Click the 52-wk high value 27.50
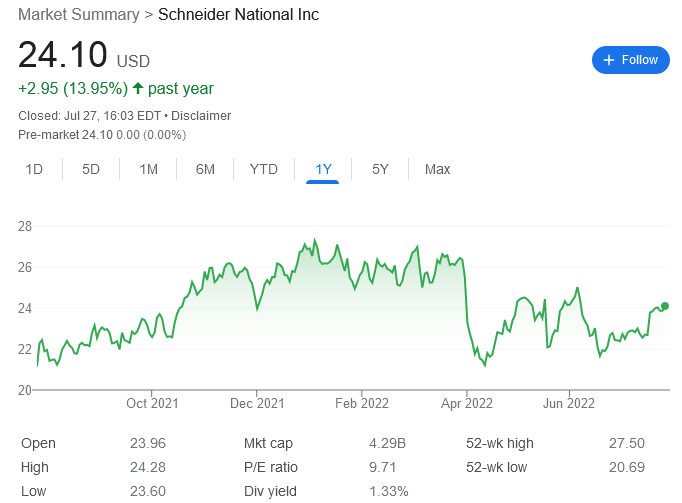This screenshot has width=682, height=503. (x=627, y=443)
